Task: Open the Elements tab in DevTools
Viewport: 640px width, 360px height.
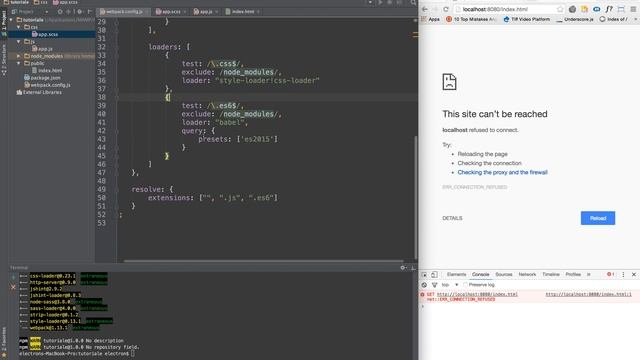Action: [456, 274]
